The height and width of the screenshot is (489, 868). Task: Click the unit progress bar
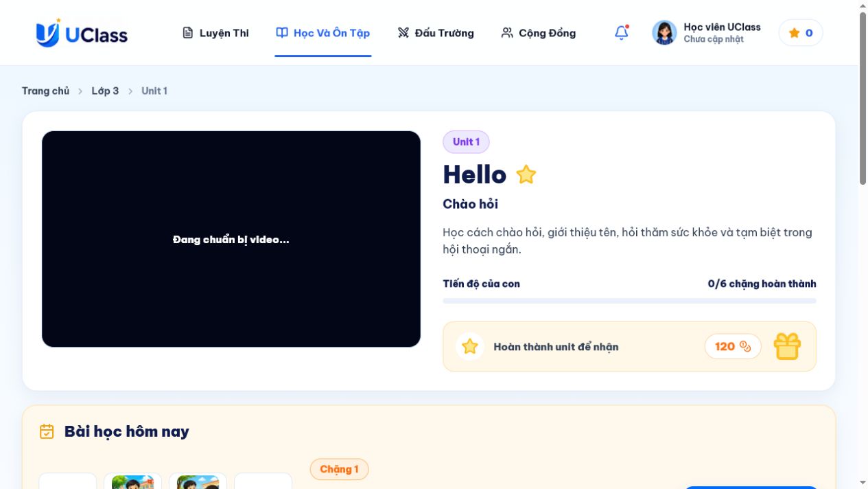pyautogui.click(x=629, y=301)
